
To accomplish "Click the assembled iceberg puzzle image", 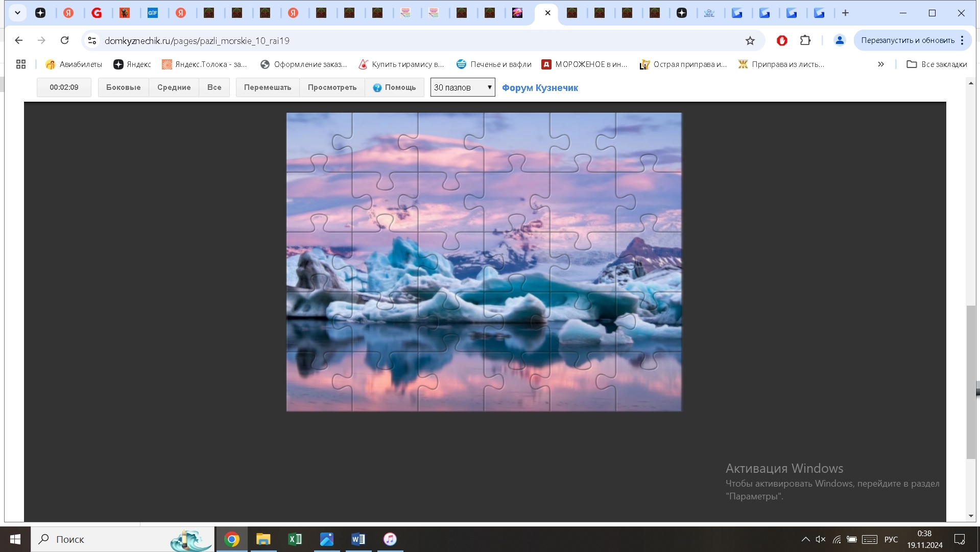I will pos(484,262).
